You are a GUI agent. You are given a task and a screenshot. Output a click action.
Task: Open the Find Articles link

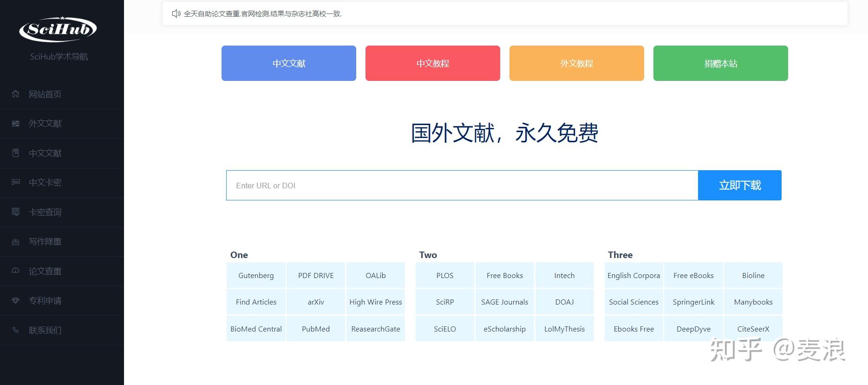coord(256,302)
